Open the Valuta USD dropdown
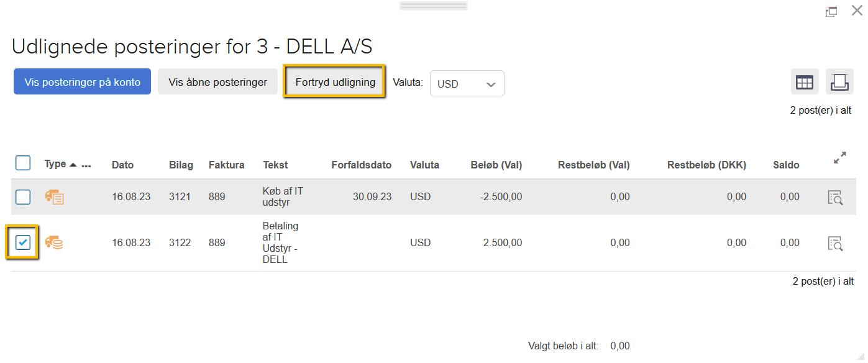The image size is (868, 363). pyautogui.click(x=467, y=84)
